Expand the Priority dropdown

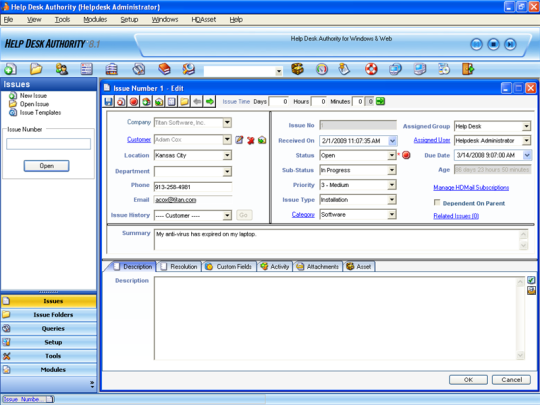pos(392,185)
